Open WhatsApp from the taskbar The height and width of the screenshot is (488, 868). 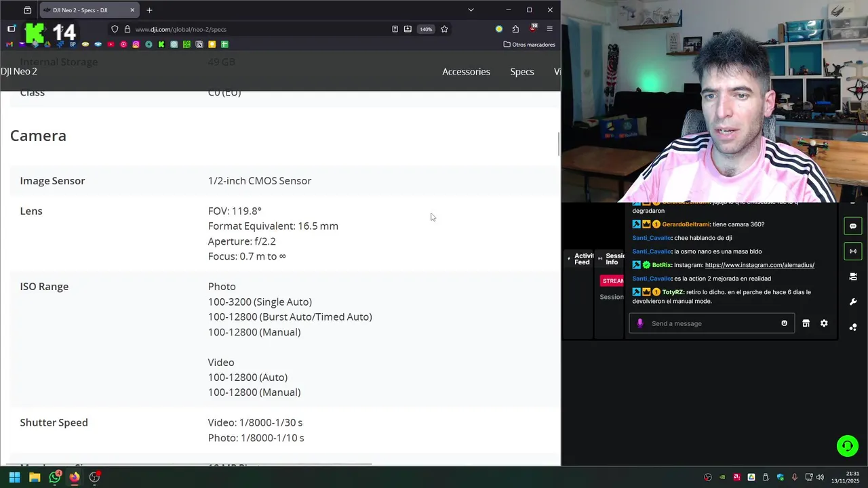pyautogui.click(x=55, y=476)
